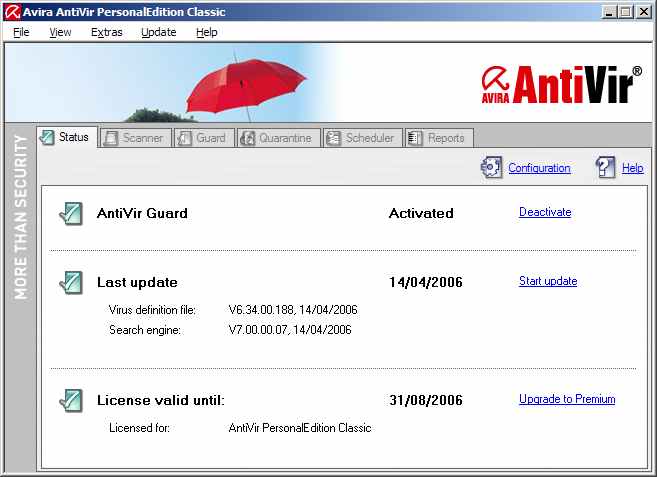Click the 'AntiVir Guard' heading
657x477 pixels.
[142, 213]
